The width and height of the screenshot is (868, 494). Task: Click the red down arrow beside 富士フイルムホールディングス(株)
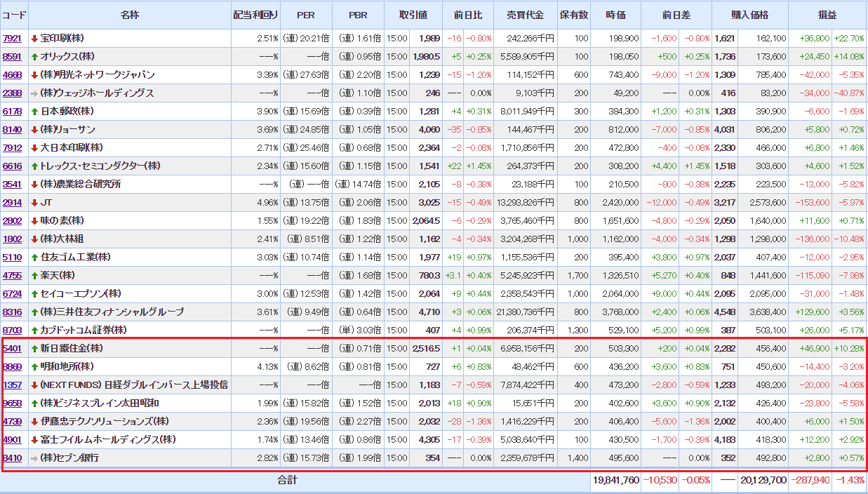click(x=34, y=440)
